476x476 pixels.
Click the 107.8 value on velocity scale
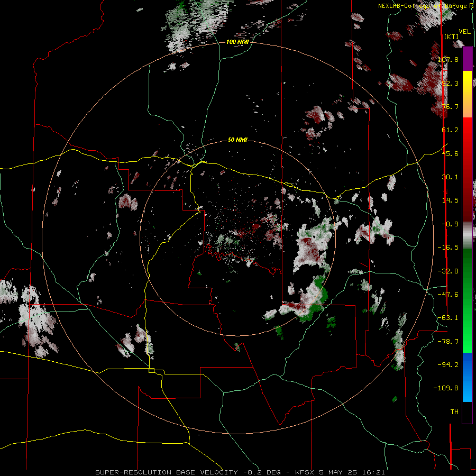(x=448, y=59)
